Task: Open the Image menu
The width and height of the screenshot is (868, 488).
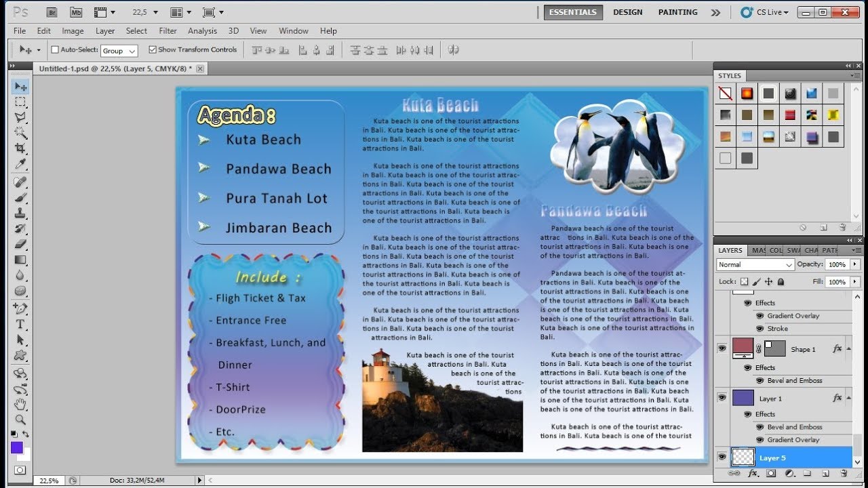Action: (x=73, y=30)
